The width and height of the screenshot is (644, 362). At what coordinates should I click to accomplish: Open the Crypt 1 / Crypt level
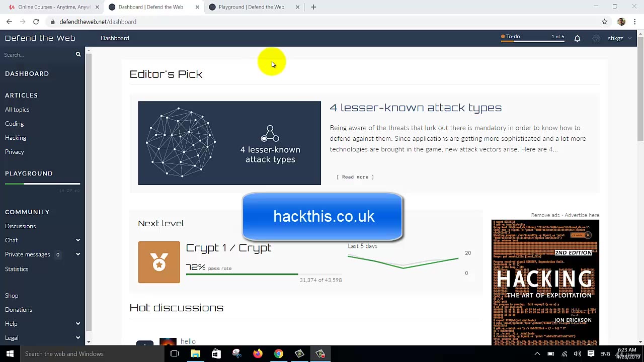pos(228,248)
